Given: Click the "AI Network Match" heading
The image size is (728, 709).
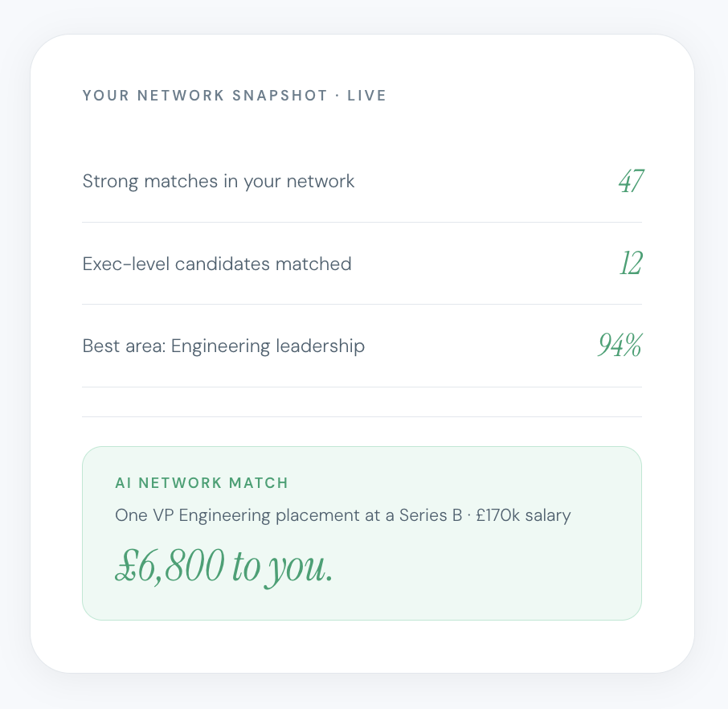Looking at the screenshot, I should (x=202, y=483).
